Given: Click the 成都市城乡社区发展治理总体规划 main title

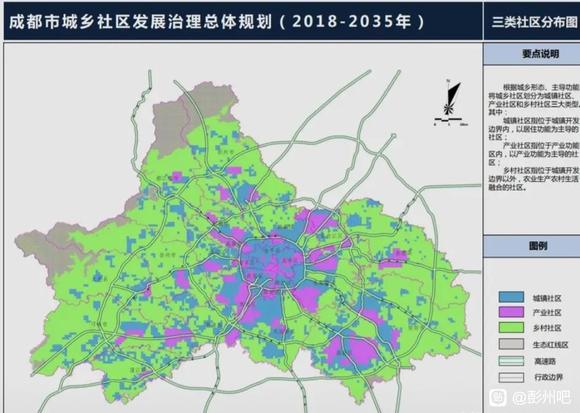Looking at the screenshot, I should [x=217, y=22].
